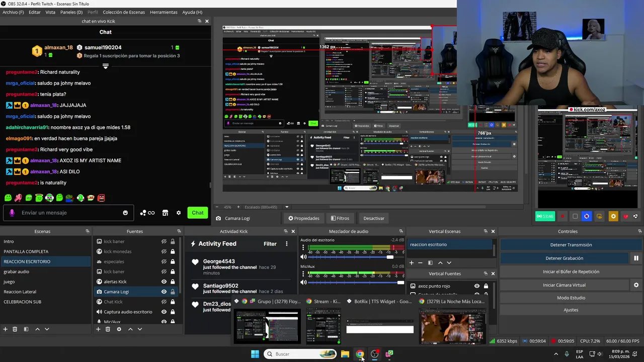Show the kick monedas source via its eye icon
Image resolution: width=644 pixels, height=362 pixels.
[164, 251]
